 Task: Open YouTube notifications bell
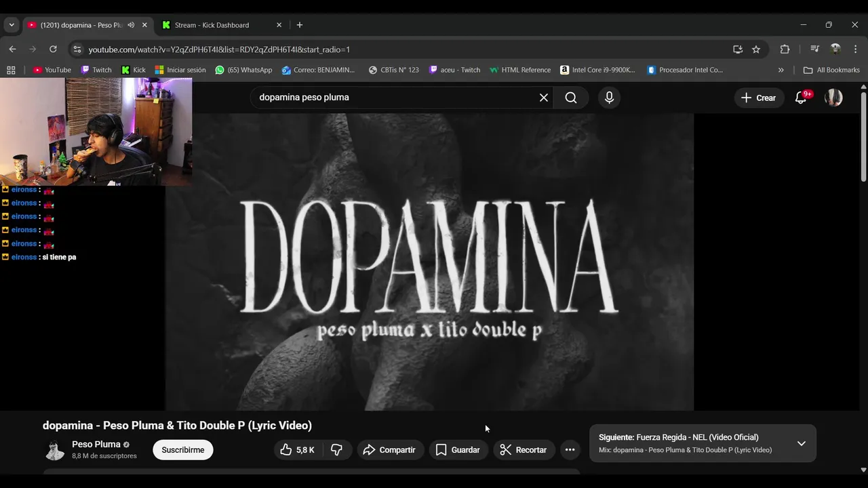[801, 98]
